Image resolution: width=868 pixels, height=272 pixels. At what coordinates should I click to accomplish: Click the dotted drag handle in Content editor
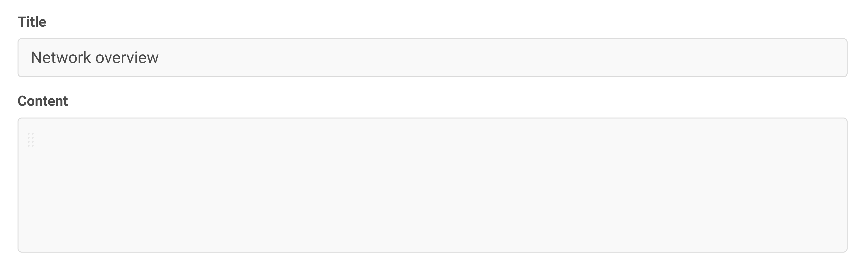[x=31, y=140]
